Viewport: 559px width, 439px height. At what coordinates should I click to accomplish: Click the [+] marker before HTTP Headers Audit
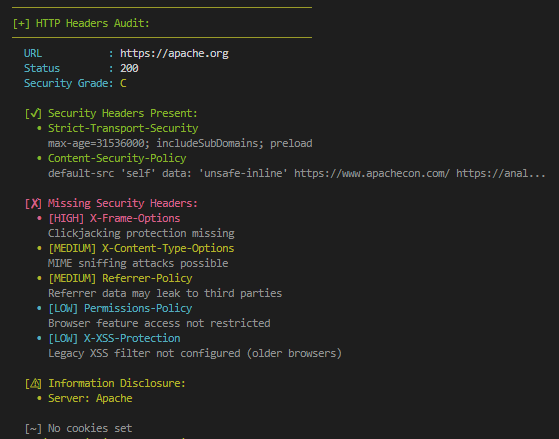pos(21,24)
